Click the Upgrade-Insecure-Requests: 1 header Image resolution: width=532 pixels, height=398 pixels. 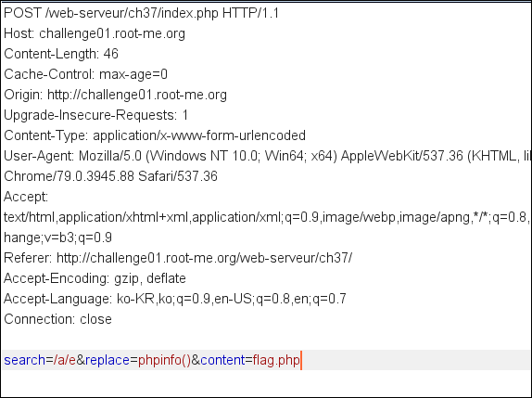(96, 115)
